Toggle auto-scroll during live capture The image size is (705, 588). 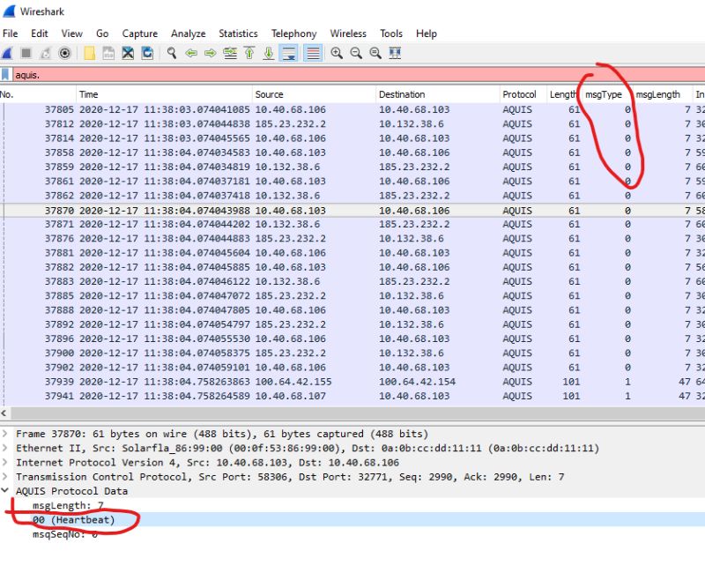[x=289, y=53]
